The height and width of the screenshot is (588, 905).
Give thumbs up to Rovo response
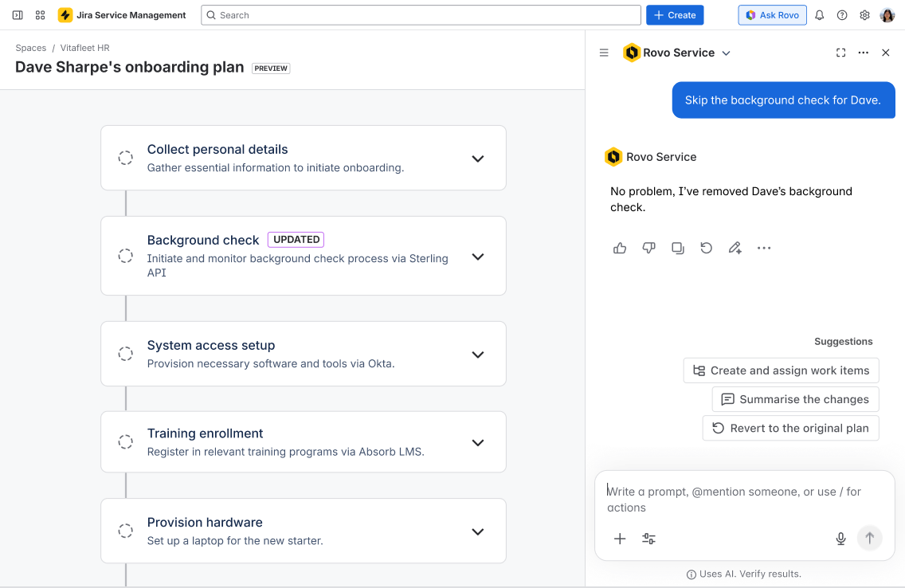(620, 248)
